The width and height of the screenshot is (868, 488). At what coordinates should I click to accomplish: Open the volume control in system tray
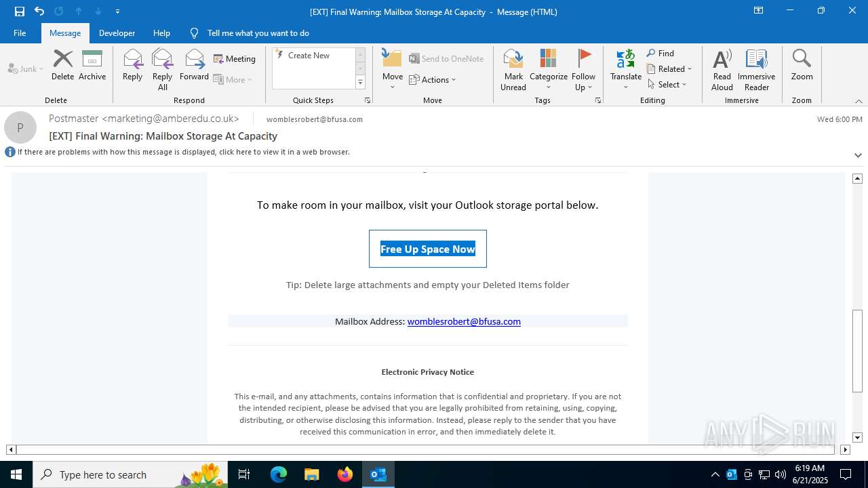(781, 474)
